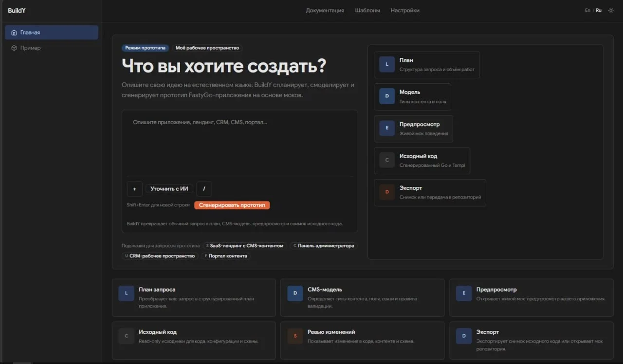Image resolution: width=623 pixels, height=364 pixels.
Task: Click text Снимок или передача в репозиторий
Action: (440, 197)
